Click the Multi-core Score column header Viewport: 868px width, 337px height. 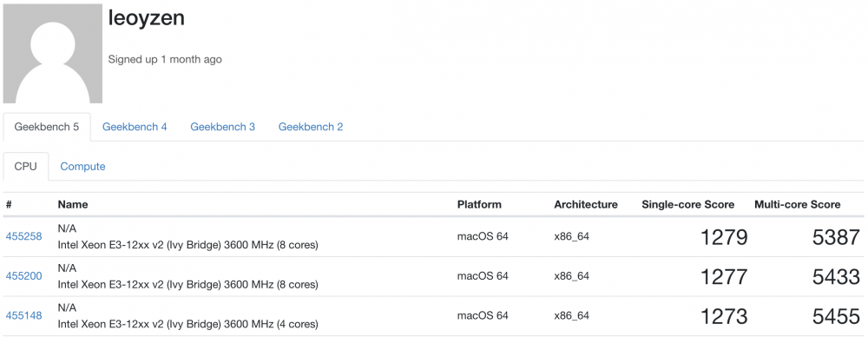tap(797, 204)
